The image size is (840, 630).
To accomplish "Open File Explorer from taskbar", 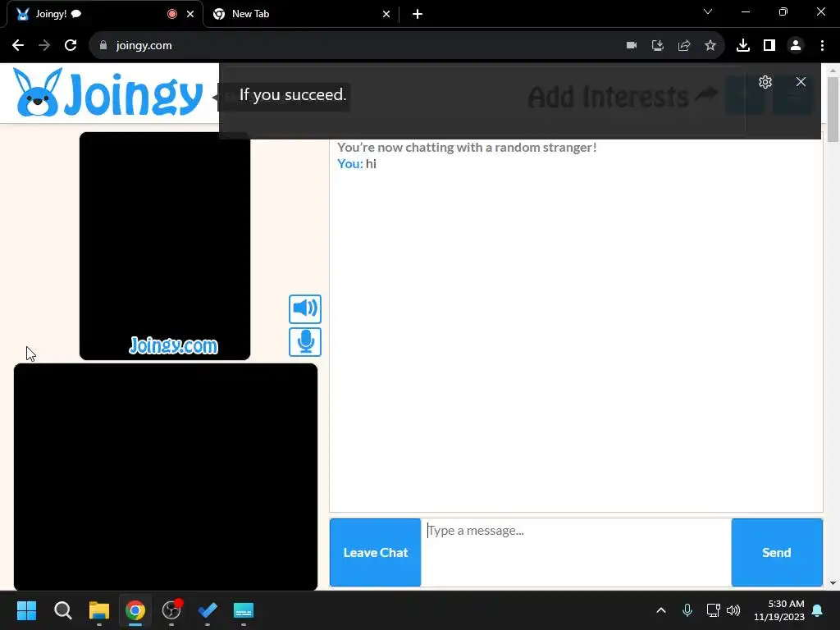I will click(99, 610).
